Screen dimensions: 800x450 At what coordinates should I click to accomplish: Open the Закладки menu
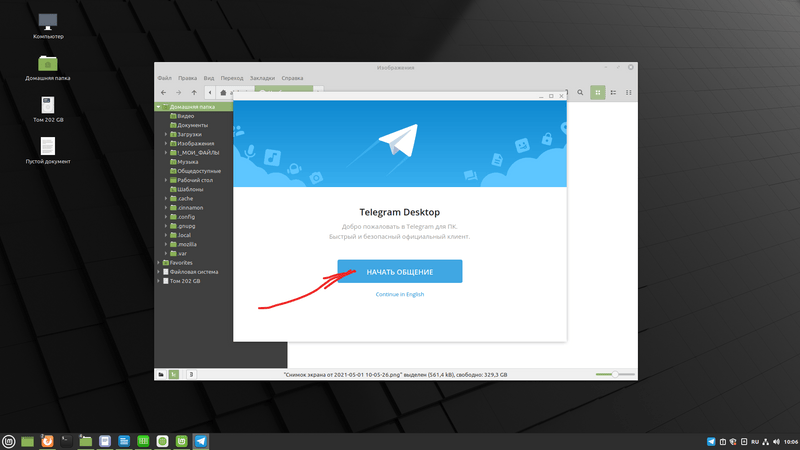pyautogui.click(x=262, y=78)
